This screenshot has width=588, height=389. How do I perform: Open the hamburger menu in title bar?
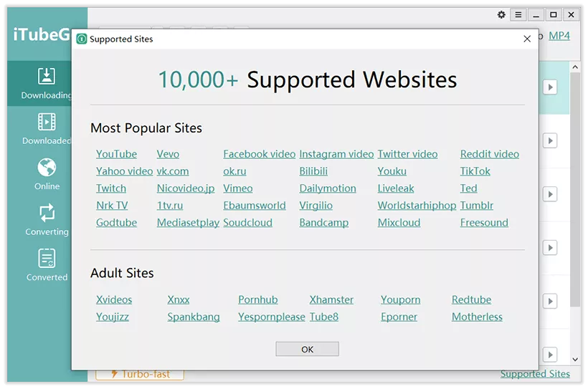pyautogui.click(x=518, y=14)
